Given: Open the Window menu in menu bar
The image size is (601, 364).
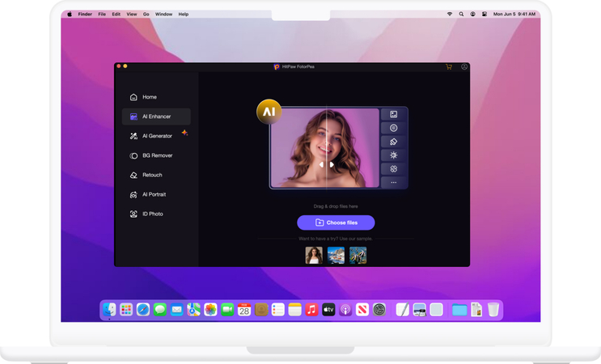Looking at the screenshot, I should coord(163,14).
